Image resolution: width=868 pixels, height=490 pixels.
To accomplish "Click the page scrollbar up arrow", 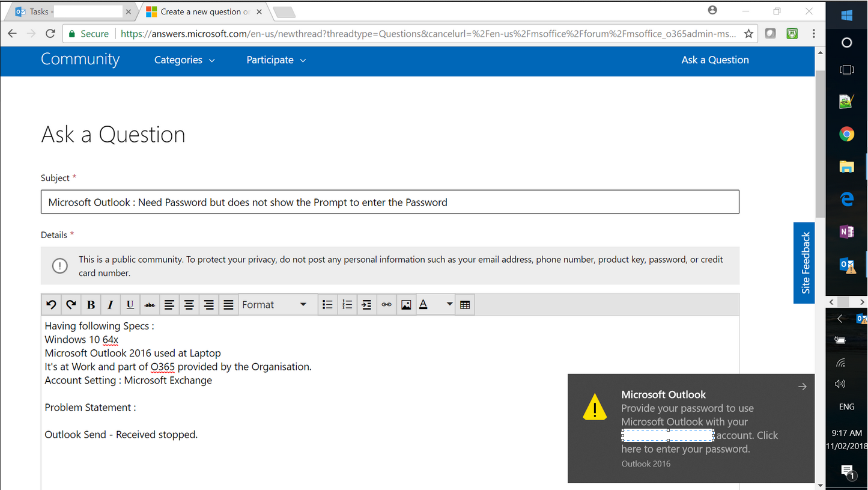I will (820, 53).
